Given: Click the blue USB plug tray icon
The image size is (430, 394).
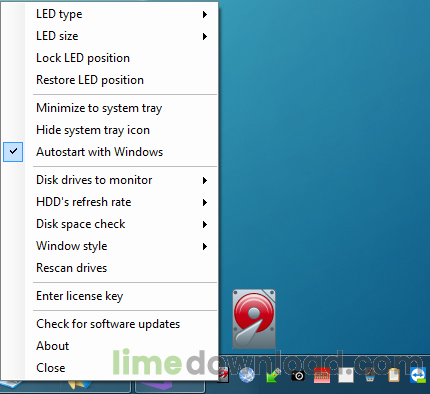Looking at the screenshot, I should pos(370,375).
